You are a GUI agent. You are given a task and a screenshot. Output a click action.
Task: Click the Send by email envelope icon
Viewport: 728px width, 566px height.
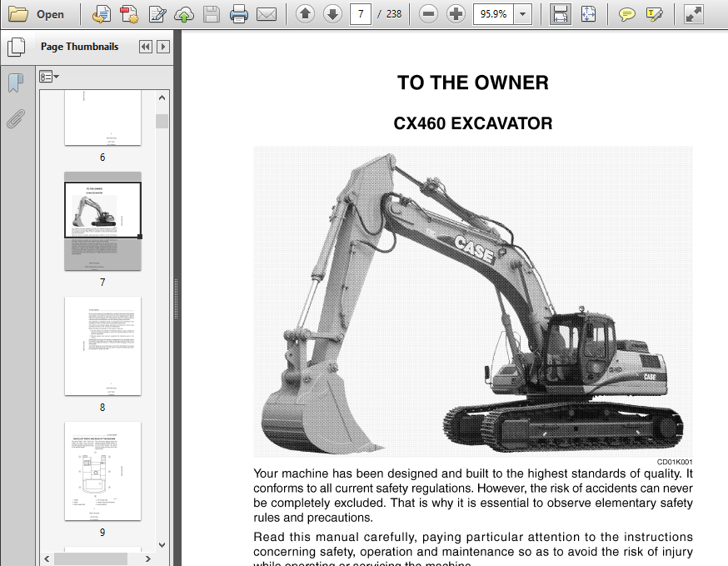click(x=267, y=14)
